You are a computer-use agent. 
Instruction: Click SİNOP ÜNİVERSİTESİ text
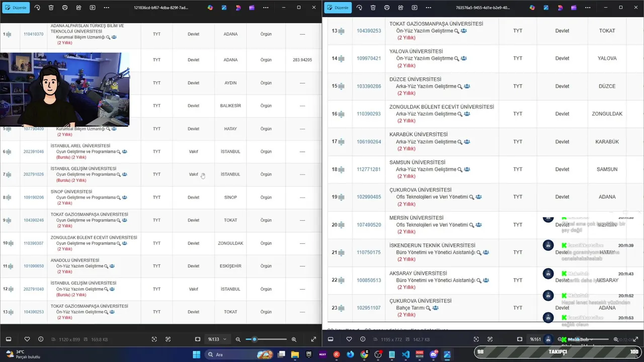click(x=71, y=192)
